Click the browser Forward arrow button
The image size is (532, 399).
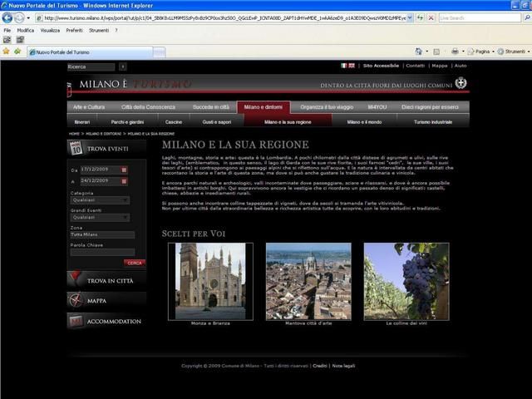(x=19, y=17)
